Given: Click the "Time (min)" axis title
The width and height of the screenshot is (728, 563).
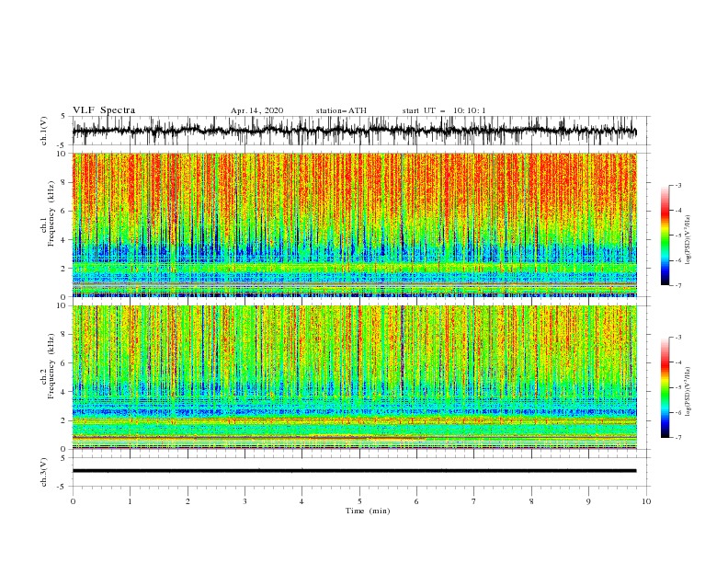Looking at the screenshot, I should click(368, 511).
